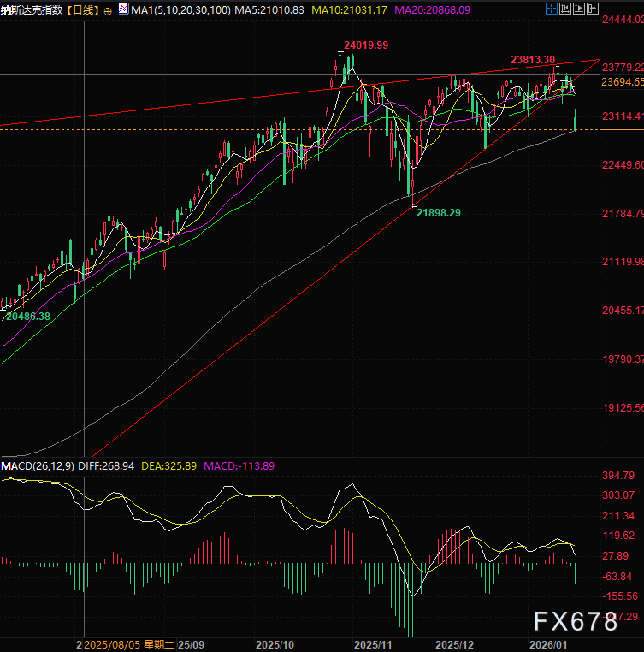Click the circular icon beside 【日线】
Image resolution: width=644 pixels, height=652 pixels.
coord(108,9)
